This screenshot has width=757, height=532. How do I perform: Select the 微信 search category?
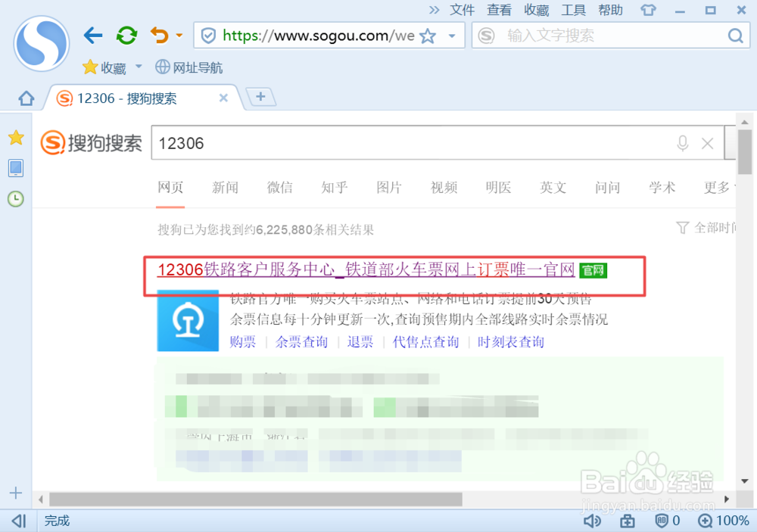click(279, 188)
